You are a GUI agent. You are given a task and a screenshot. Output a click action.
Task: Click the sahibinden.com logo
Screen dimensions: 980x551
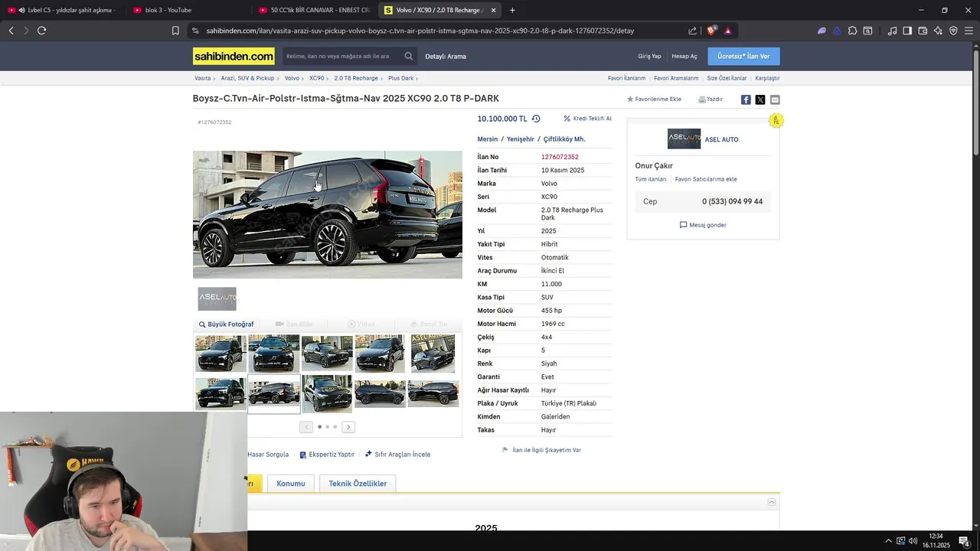pyautogui.click(x=234, y=56)
